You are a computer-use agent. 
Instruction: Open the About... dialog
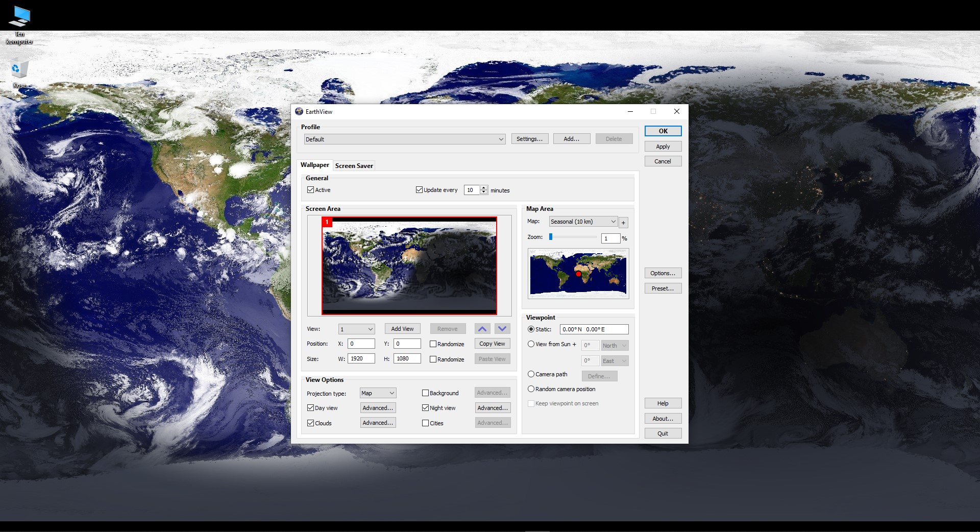point(663,419)
